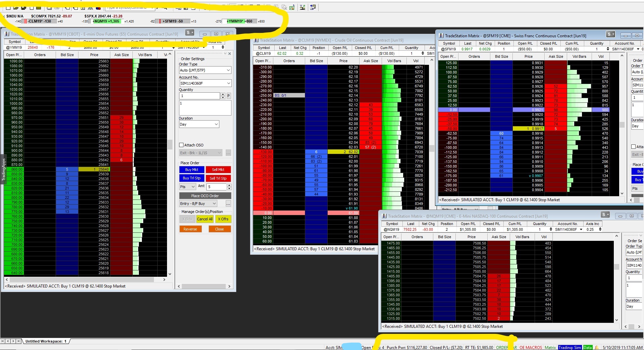
Task: Click the S button in SFM19 Matrix title bar
Action: tap(610, 35)
